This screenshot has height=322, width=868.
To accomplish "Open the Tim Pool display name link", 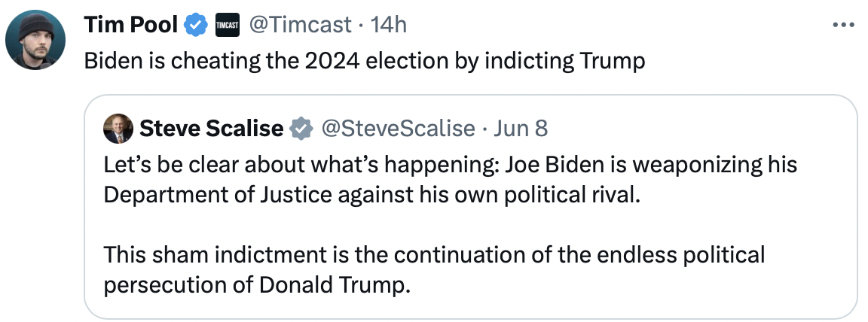I will pyautogui.click(x=130, y=26).
